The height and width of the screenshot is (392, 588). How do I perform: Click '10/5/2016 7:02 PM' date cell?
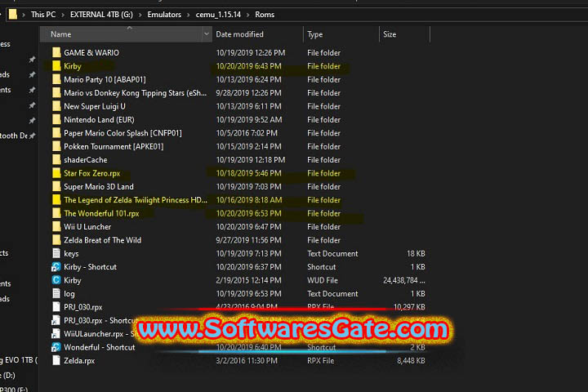point(247,133)
